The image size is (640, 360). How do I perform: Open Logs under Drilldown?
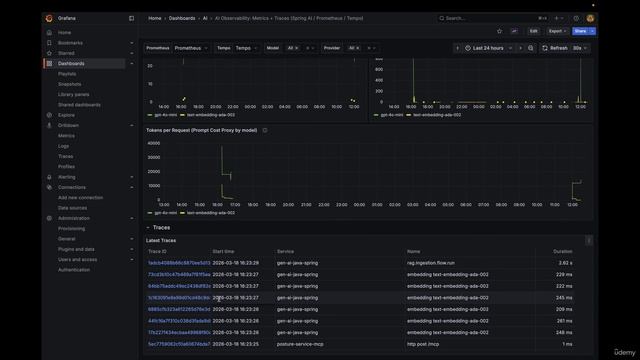point(63,146)
